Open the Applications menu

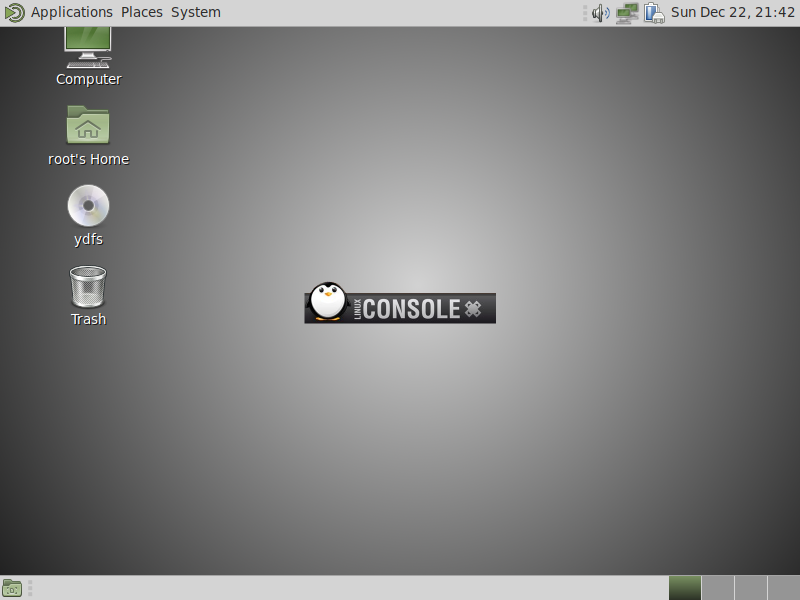point(71,12)
